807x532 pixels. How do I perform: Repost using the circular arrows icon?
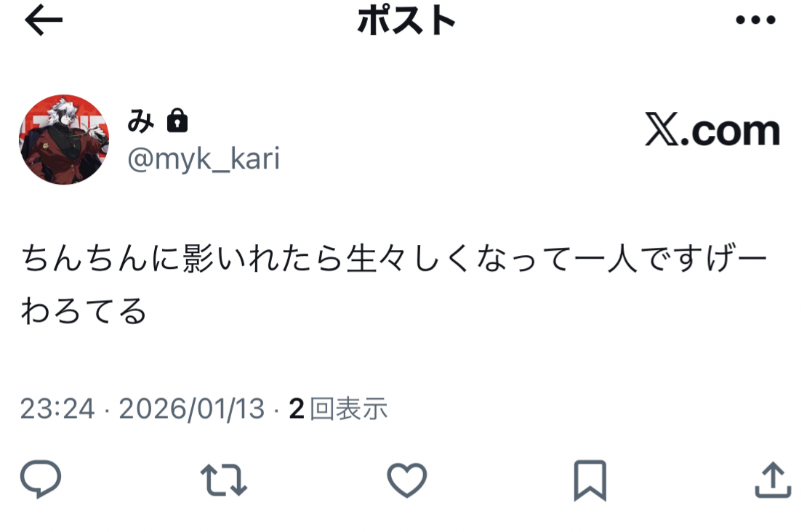(224, 480)
